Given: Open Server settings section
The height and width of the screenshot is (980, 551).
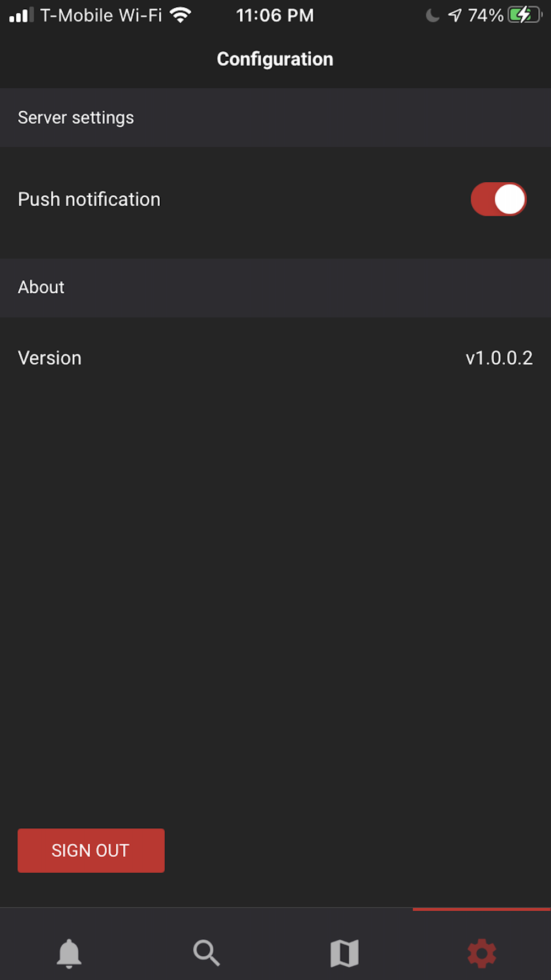Looking at the screenshot, I should 275,117.
